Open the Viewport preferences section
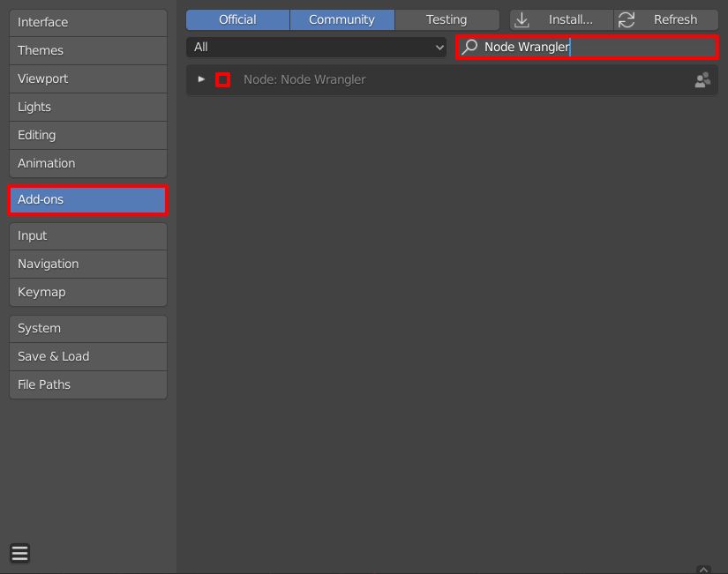Viewport: 728px width, 574px height. point(87,78)
